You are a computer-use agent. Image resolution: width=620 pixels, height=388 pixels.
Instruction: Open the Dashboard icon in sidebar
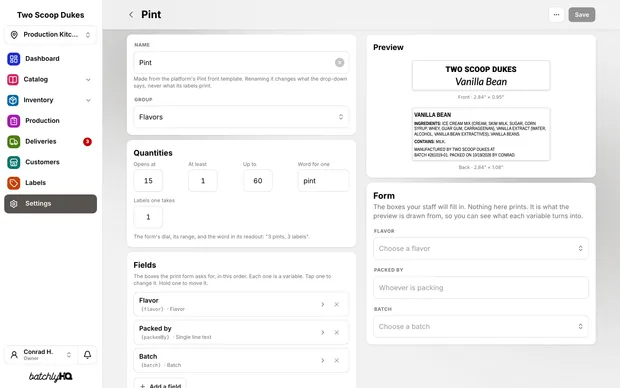[14, 59]
